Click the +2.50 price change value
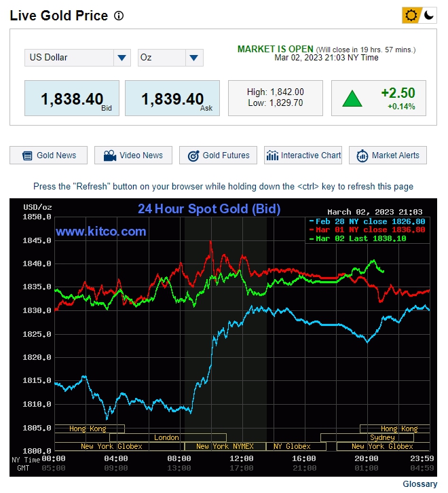Image resolution: width=448 pixels, height=493 pixels. pos(398,93)
